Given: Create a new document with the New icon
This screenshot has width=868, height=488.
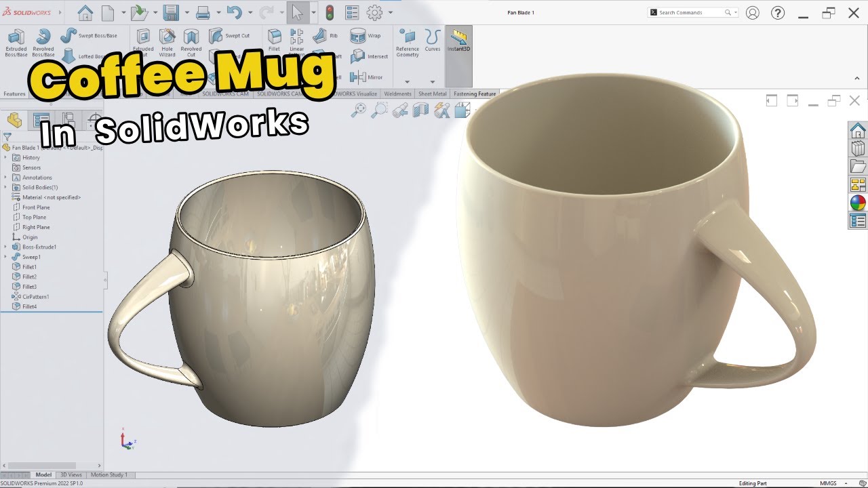Looking at the screenshot, I should point(108,12).
